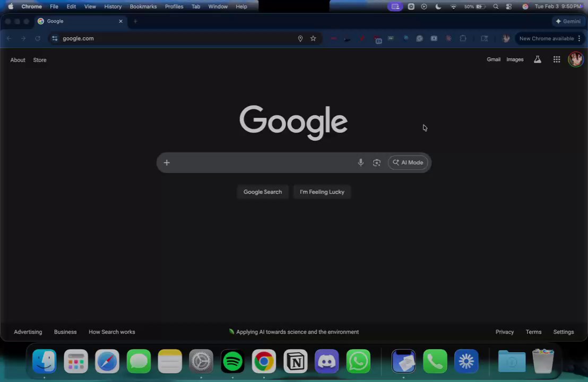This screenshot has width=588, height=382.
Task: Open the Phone app in Dock
Action: [x=435, y=361]
